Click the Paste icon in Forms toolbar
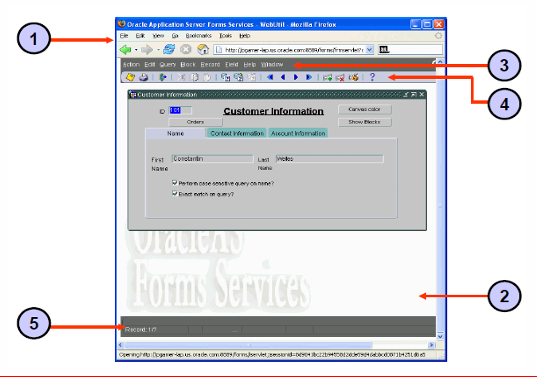Screen dimensions: 537x377 coord(207,77)
